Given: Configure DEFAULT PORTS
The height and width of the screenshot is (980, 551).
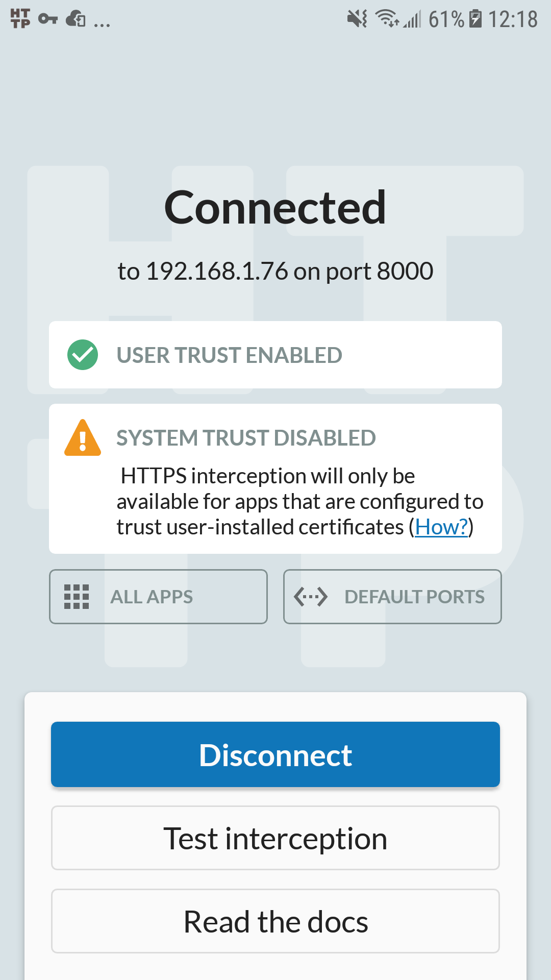Looking at the screenshot, I should [392, 596].
